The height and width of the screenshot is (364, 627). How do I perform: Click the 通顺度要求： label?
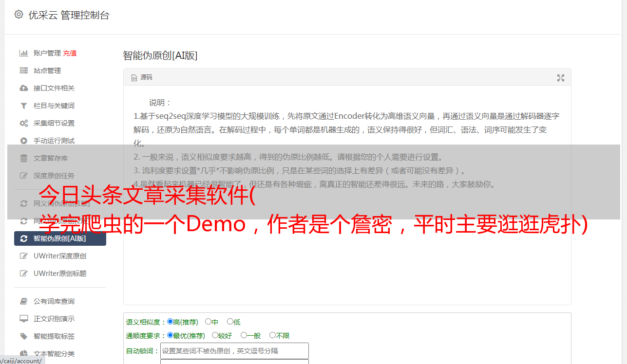146,336
